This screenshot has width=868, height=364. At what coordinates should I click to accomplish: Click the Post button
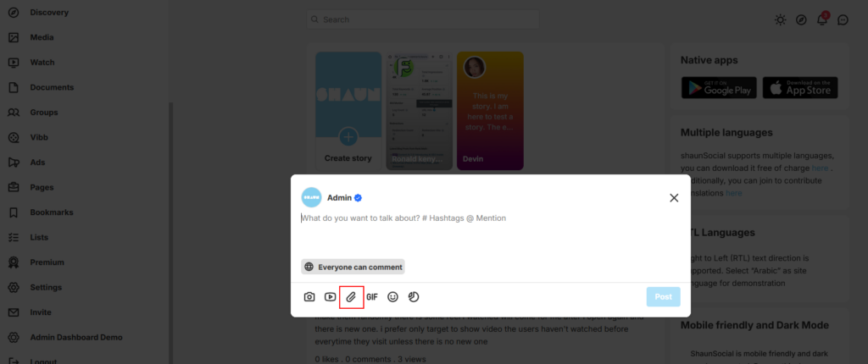pos(663,296)
